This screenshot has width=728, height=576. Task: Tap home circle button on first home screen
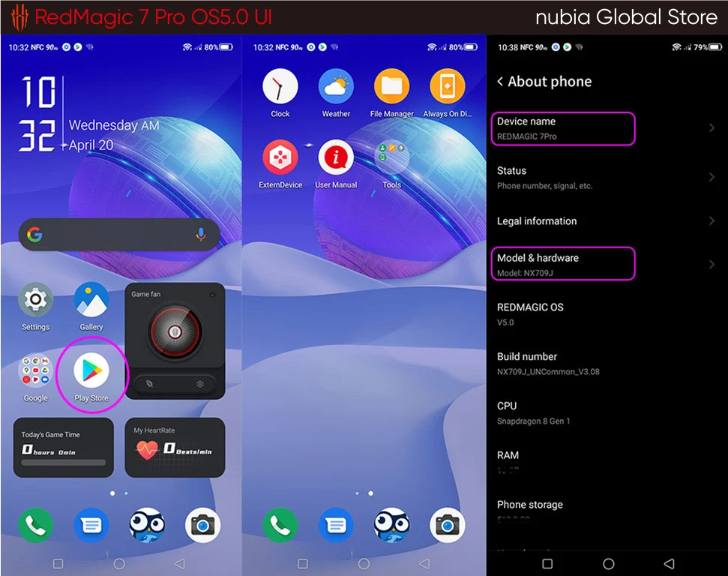[119, 564]
